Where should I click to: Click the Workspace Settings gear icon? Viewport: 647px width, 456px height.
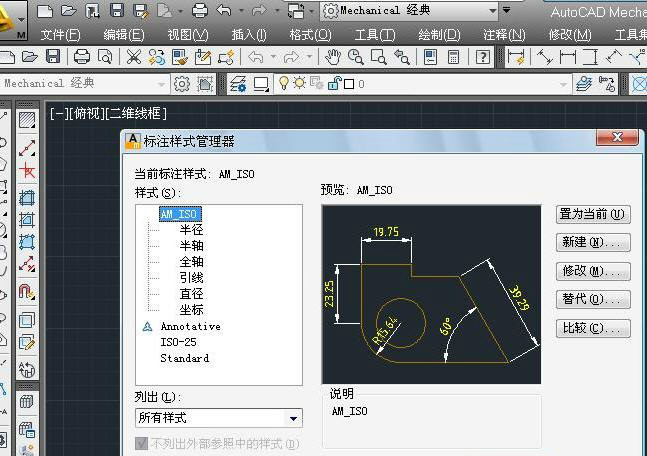point(182,84)
